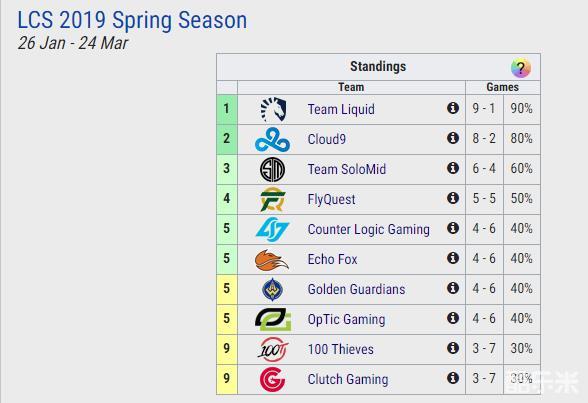588x403 pixels.
Task: Follow the 100 Thieves team link
Action: 340,349
